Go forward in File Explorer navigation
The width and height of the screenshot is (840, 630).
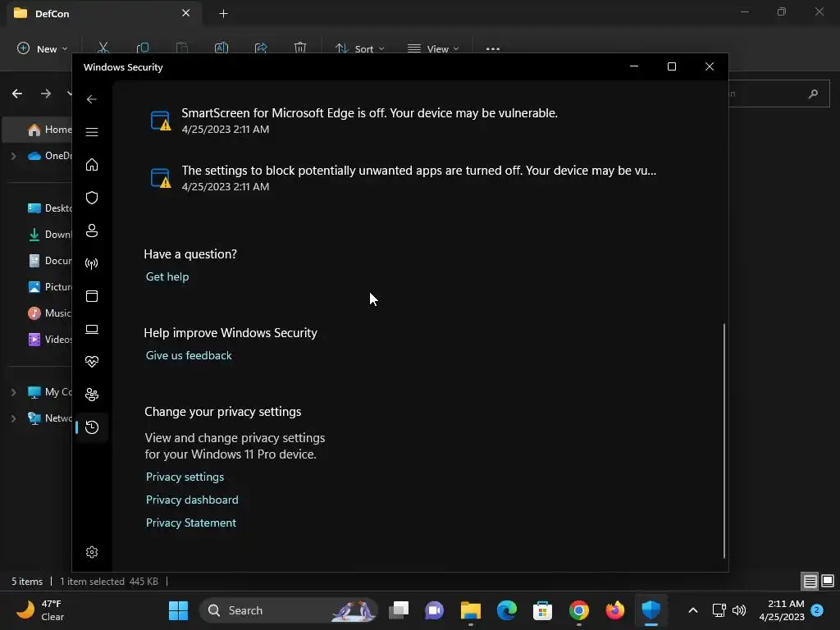pyautogui.click(x=46, y=94)
